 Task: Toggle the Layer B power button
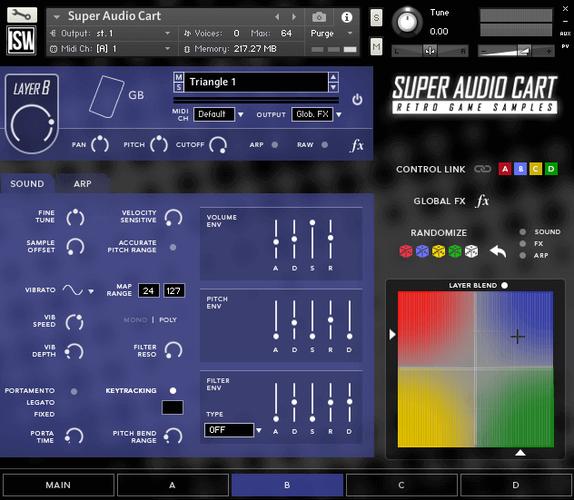click(x=357, y=100)
